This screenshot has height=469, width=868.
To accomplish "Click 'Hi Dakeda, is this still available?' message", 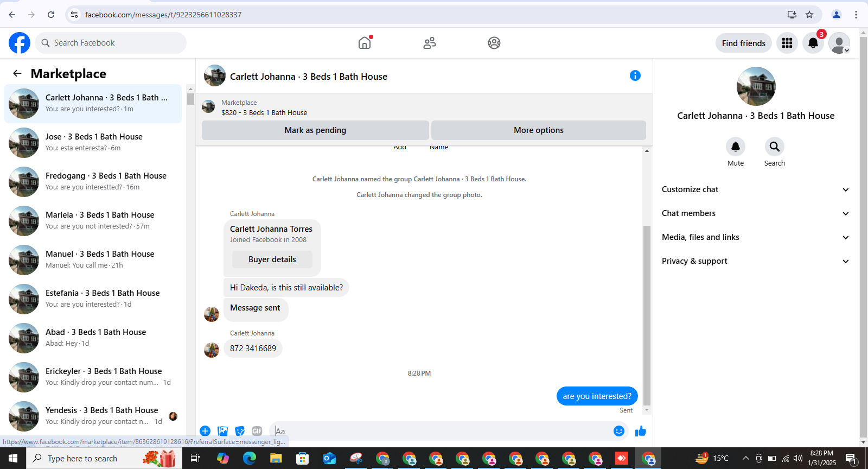I will [286, 288].
